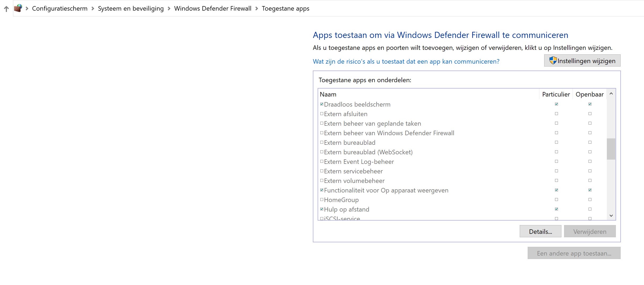The width and height of the screenshot is (644, 285).
Task: Check Extern volumebeheer name checkbox
Action: coord(322,181)
